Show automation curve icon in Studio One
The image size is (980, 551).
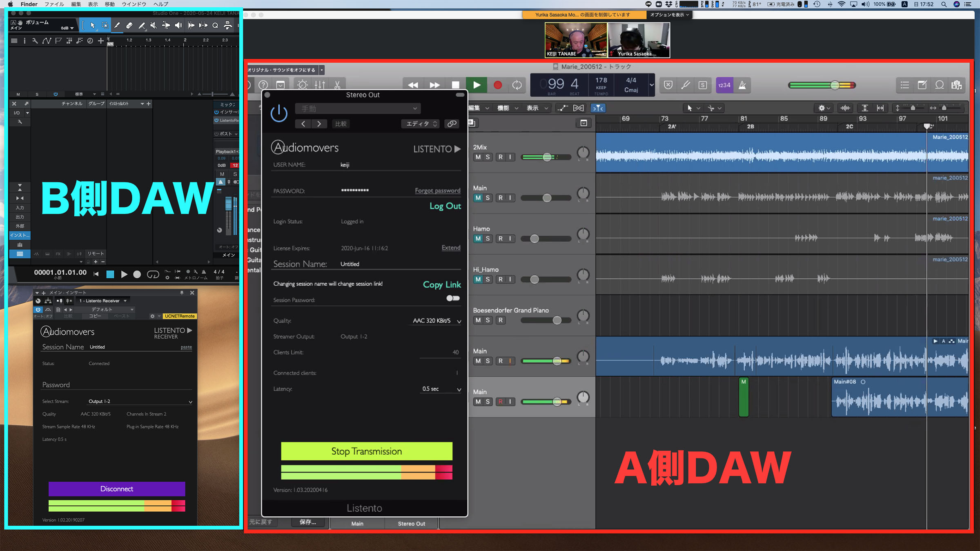[x=47, y=41]
